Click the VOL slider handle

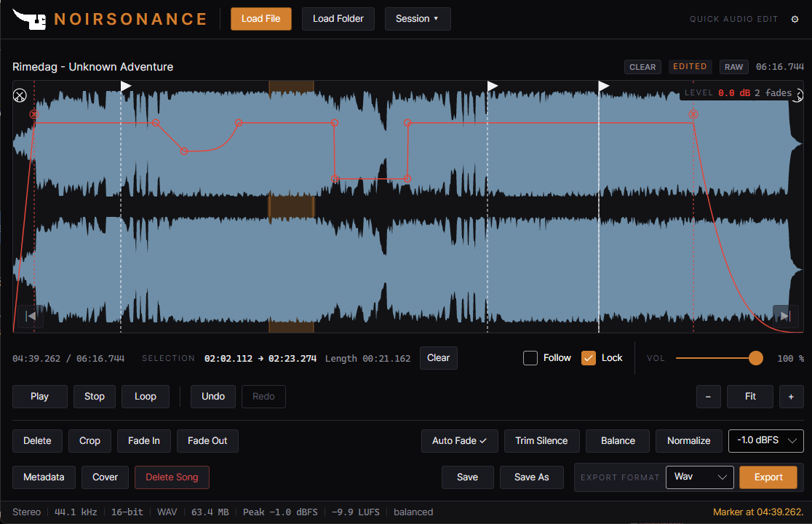pos(756,358)
